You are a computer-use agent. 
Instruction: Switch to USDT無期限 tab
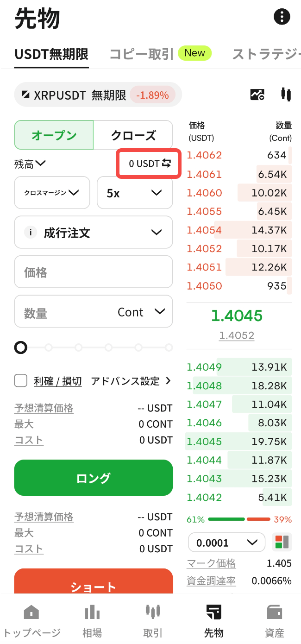point(51,54)
